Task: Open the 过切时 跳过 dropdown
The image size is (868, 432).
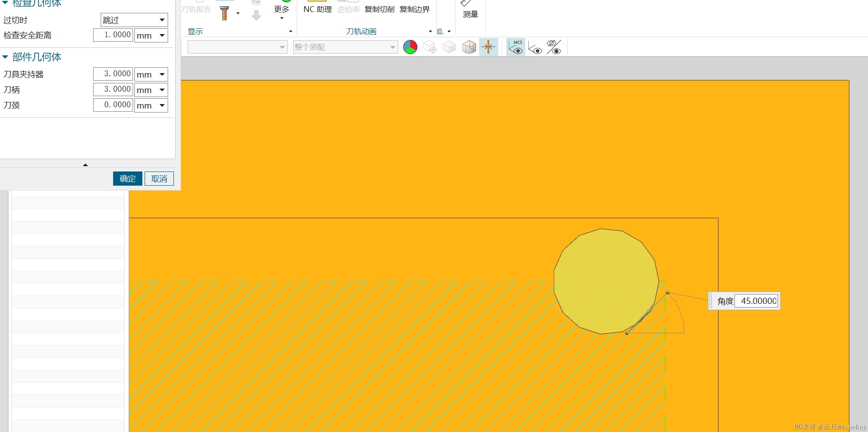Action: 134,20
